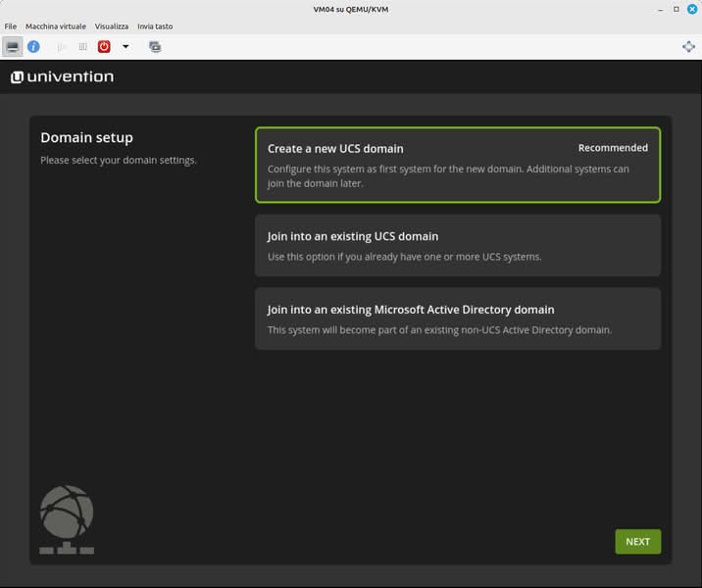Pause the virtual machine

82,46
